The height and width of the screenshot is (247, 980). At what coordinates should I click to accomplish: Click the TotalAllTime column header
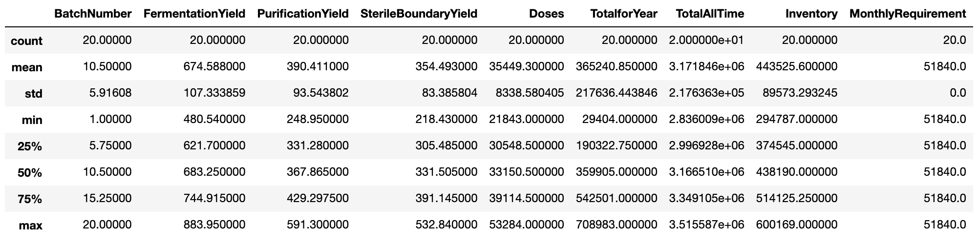point(710,14)
